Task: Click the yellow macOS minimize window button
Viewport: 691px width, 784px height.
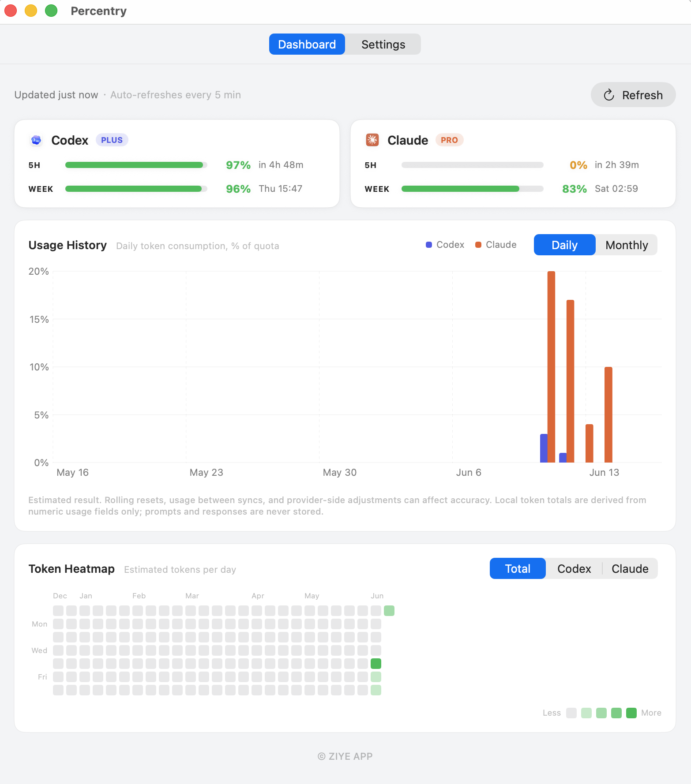Action: click(31, 11)
